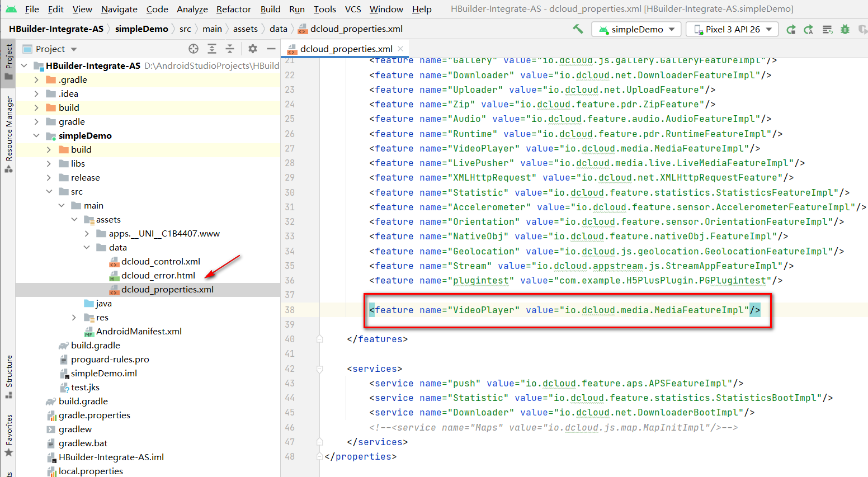
Task: Collapse the assets folder
Action: (x=74, y=219)
